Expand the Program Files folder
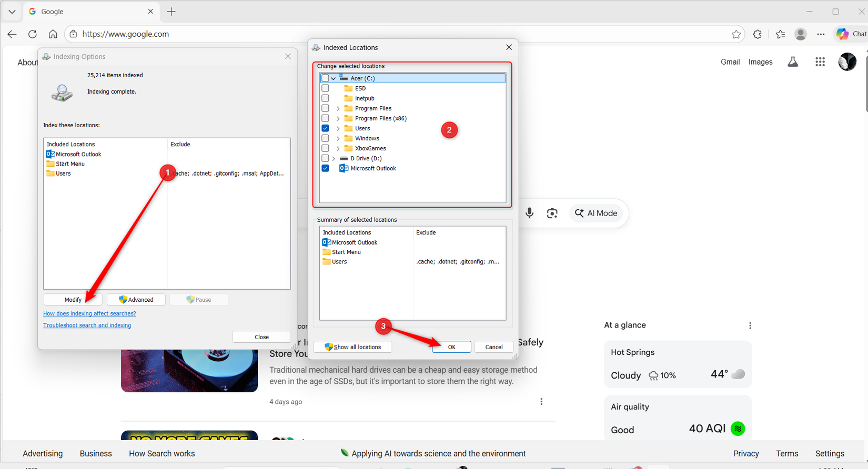868x469 pixels. (x=338, y=108)
